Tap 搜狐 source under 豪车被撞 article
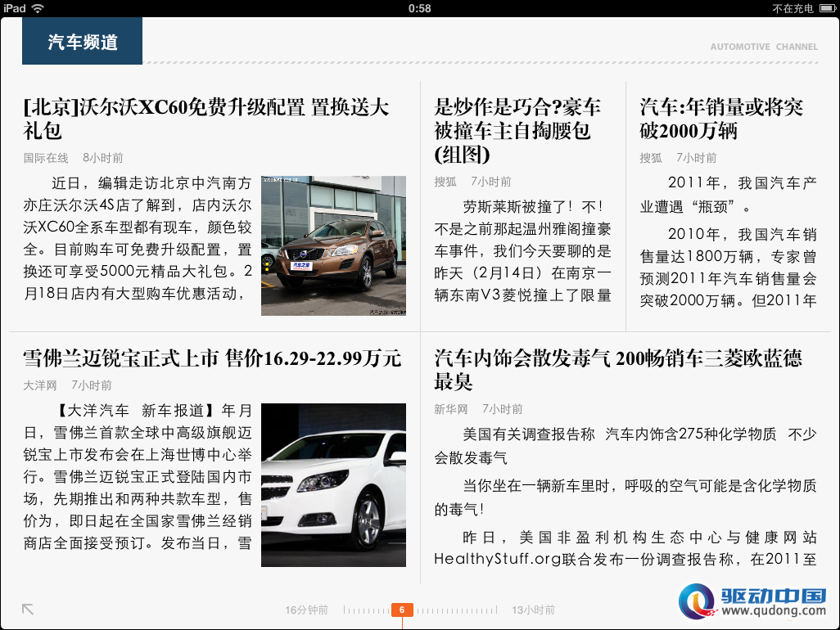840x630 pixels. (445, 182)
